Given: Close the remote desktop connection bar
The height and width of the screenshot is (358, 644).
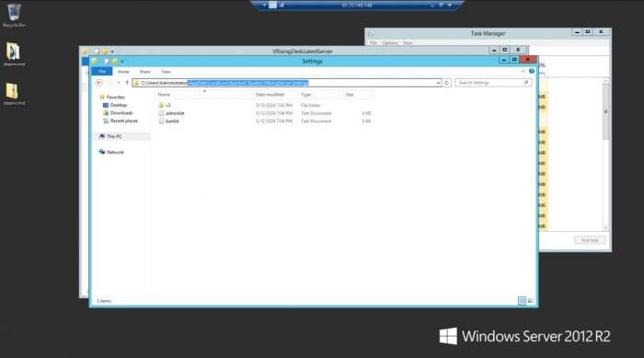Looking at the screenshot, I should pos(450,5).
